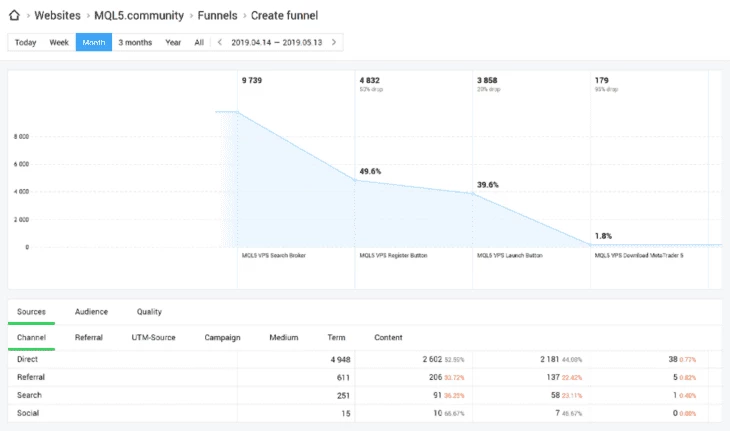Image resolution: width=730 pixels, height=431 pixels.
Task: Open the Campaign sub-tab
Action: click(x=222, y=337)
